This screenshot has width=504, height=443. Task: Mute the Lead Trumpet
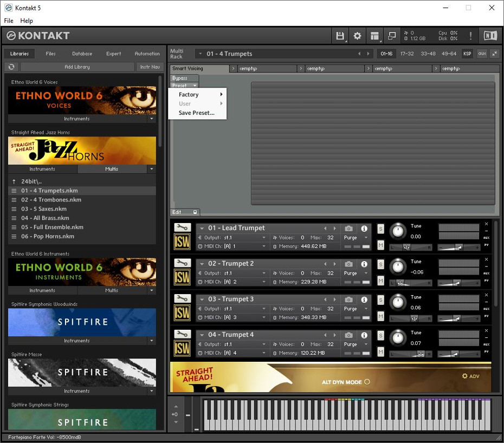[380, 245]
